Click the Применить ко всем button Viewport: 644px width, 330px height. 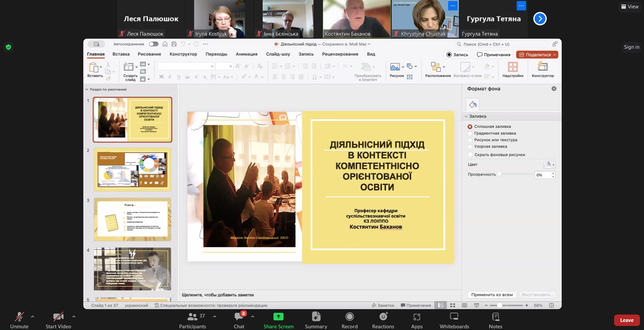(492, 295)
